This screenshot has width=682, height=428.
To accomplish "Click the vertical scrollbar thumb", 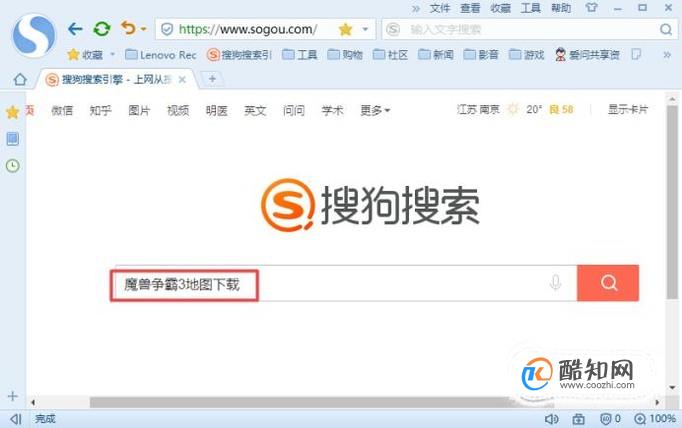I will point(672,202).
